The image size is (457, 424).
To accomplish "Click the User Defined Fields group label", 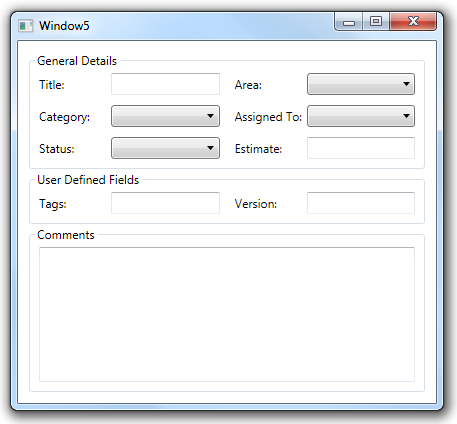I will [88, 180].
